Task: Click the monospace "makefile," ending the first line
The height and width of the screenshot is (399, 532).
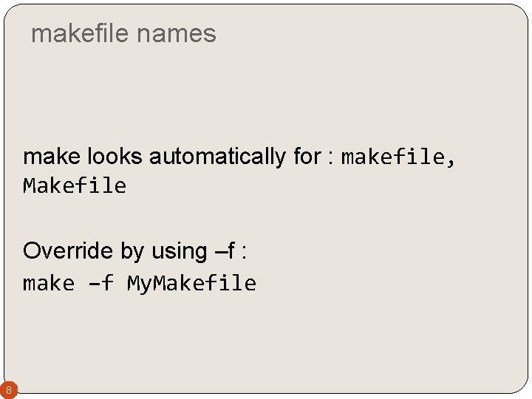Action: point(393,157)
